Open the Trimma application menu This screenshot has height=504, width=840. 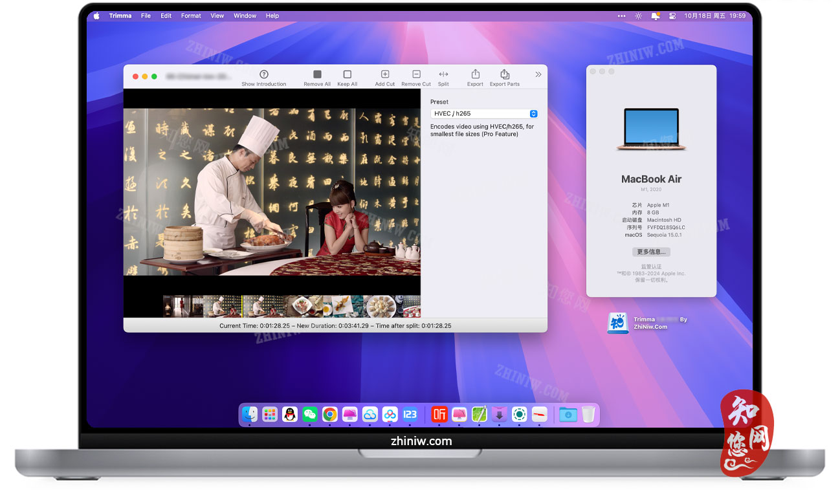point(120,16)
